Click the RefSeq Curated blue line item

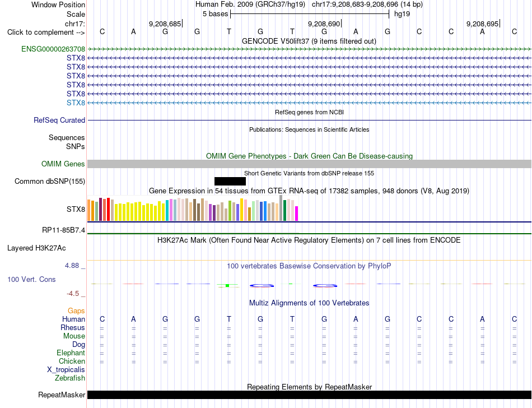tap(309, 120)
